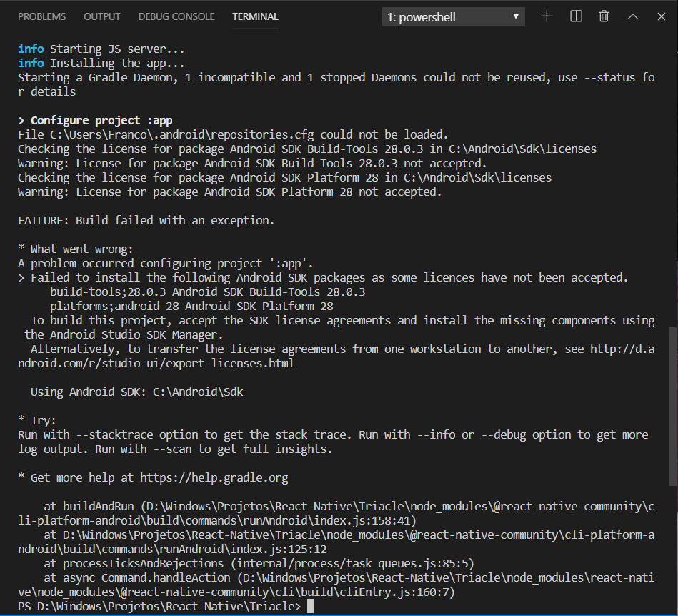The image size is (678, 616).
Task: Open the https://help.gradle.org link
Action: coord(214,477)
